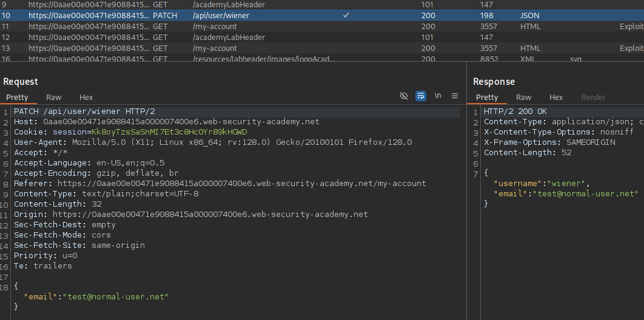
Task: Switch Request view to Raw tab
Action: coord(53,97)
